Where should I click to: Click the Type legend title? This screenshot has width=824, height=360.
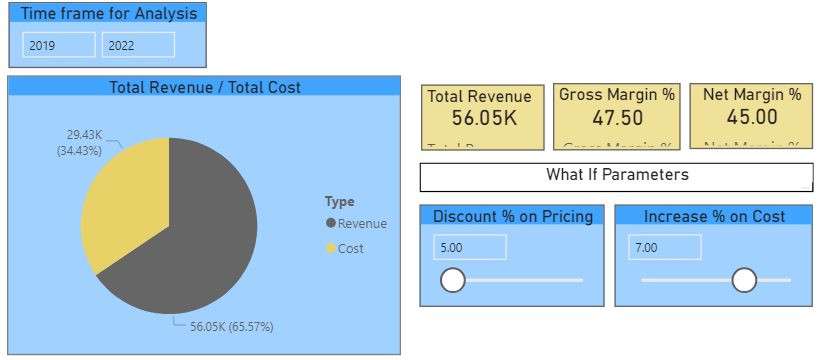339,201
